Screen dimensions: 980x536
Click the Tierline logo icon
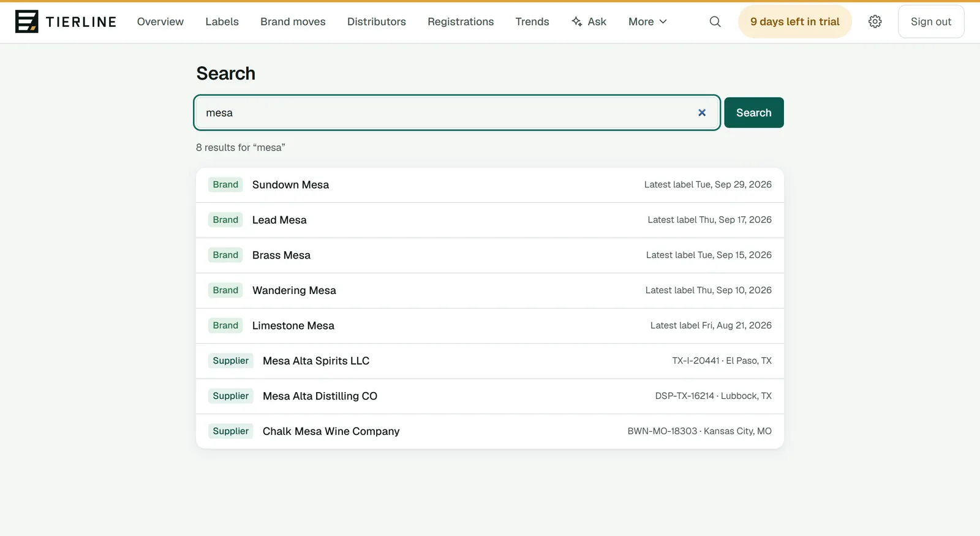pos(26,21)
